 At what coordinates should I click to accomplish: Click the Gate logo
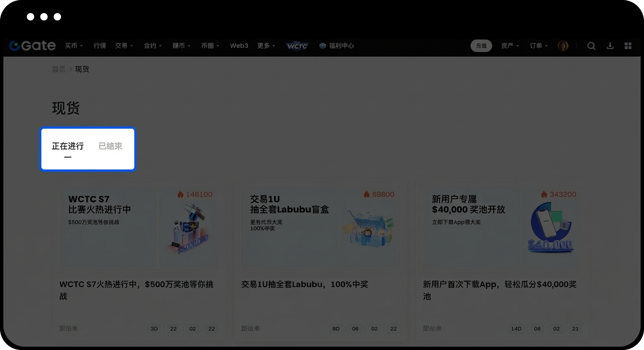tap(32, 46)
